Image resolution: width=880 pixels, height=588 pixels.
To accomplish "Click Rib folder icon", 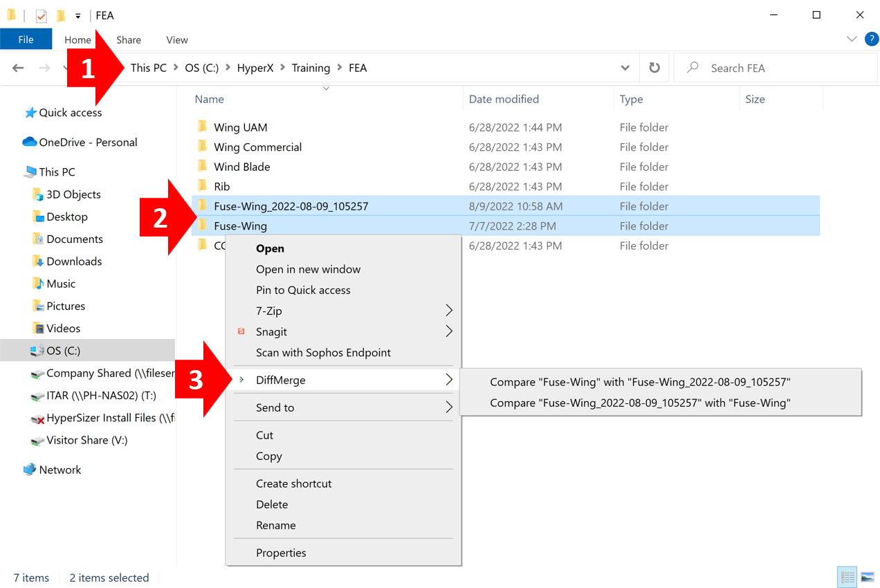I will pos(202,185).
